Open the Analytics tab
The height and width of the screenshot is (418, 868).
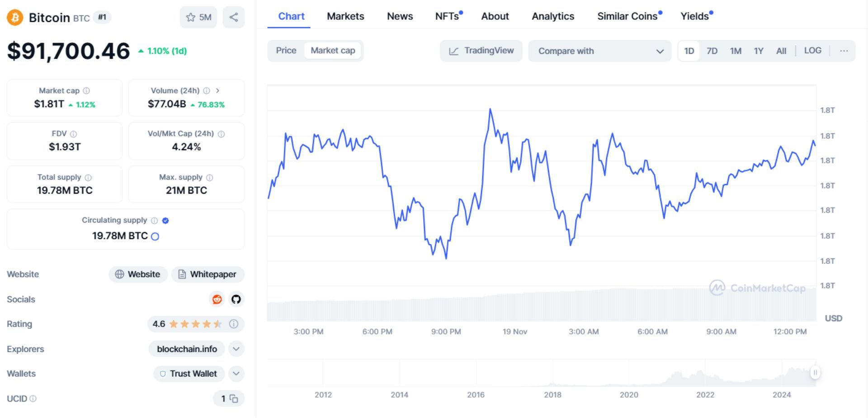(x=553, y=16)
